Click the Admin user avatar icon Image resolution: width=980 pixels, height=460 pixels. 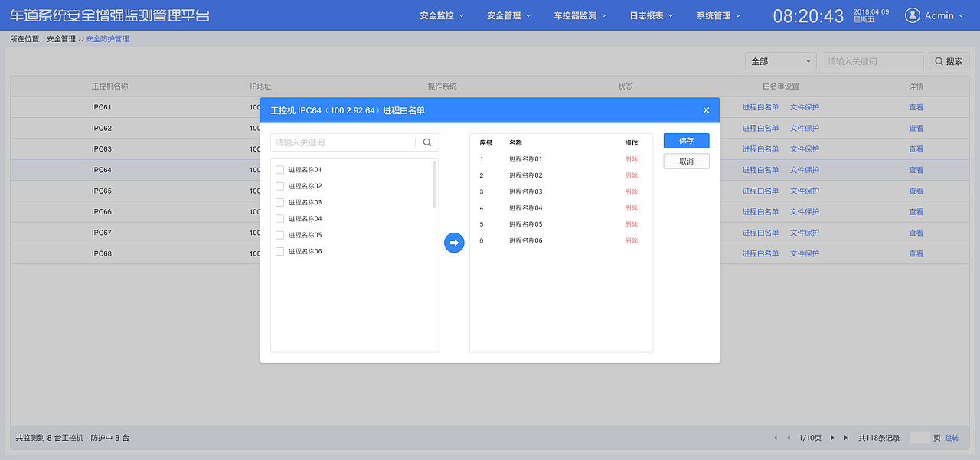[912, 15]
